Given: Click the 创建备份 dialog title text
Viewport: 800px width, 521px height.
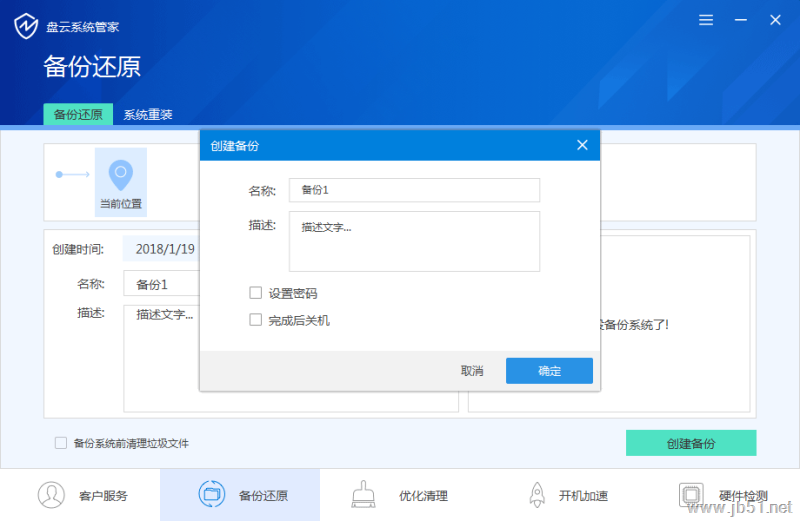Looking at the screenshot, I should tap(235, 146).
